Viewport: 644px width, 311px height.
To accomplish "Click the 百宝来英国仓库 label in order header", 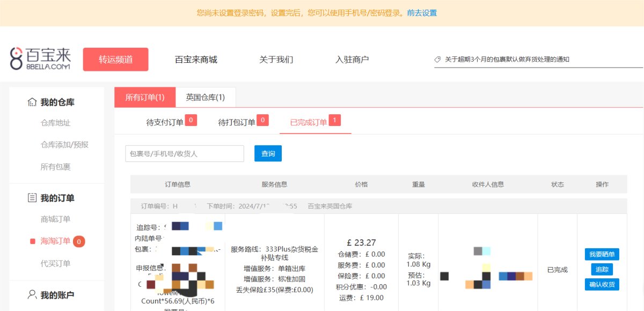I will tap(330, 206).
